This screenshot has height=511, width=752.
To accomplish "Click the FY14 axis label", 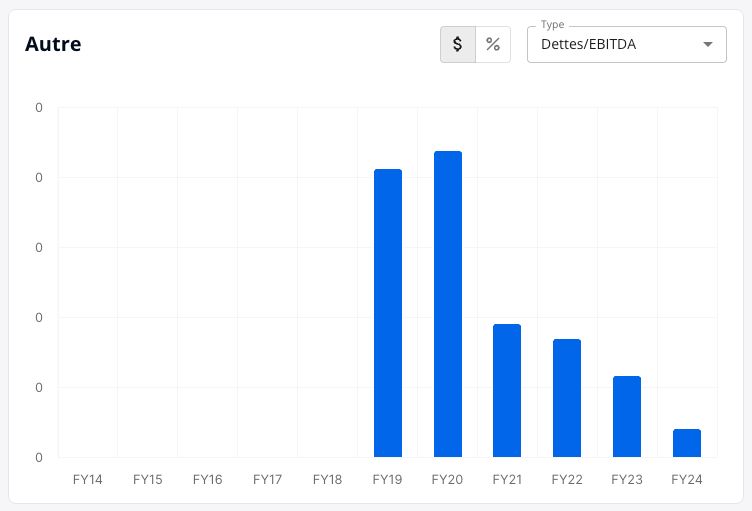I will [x=88, y=479].
